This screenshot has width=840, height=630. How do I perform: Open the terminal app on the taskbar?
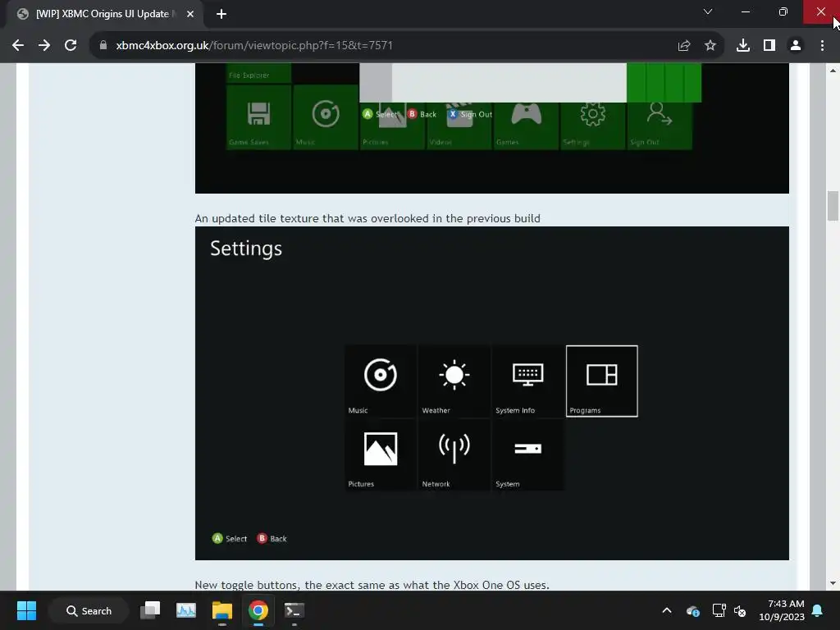[x=294, y=610]
